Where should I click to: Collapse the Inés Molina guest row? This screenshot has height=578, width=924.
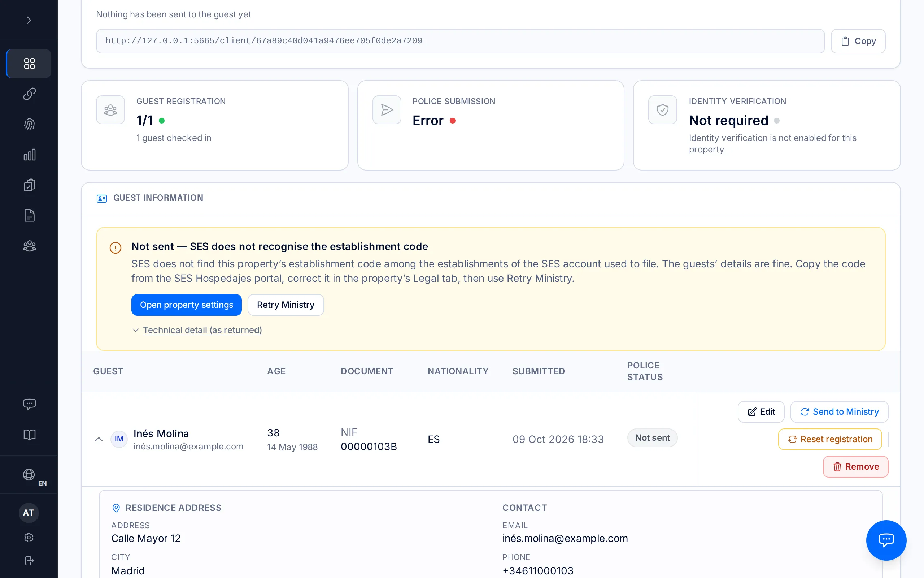click(99, 439)
